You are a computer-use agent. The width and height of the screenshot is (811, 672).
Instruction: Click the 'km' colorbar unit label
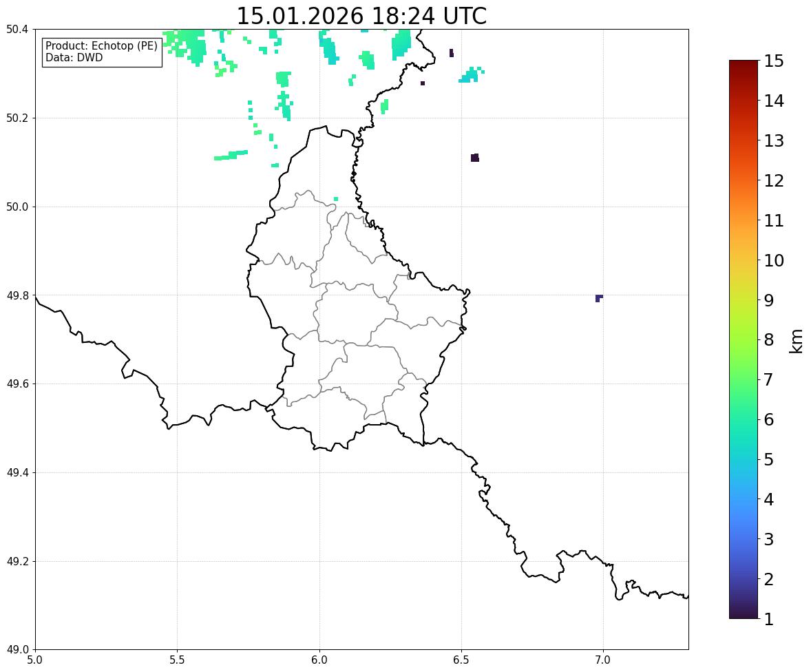point(796,341)
